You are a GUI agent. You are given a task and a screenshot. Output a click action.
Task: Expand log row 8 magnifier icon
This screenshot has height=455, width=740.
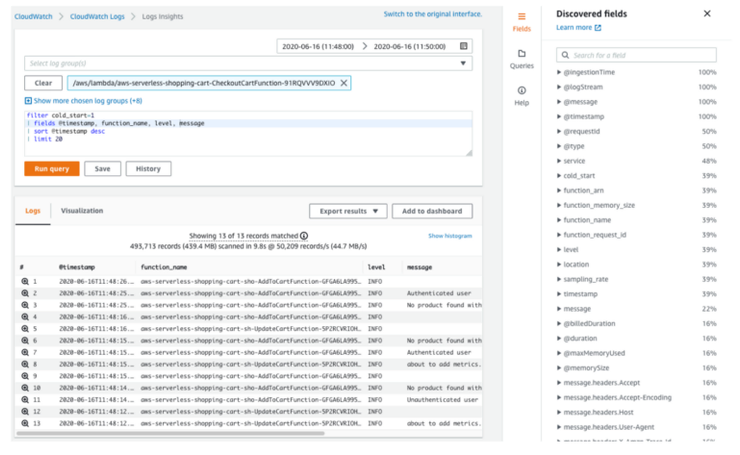pos(25,364)
